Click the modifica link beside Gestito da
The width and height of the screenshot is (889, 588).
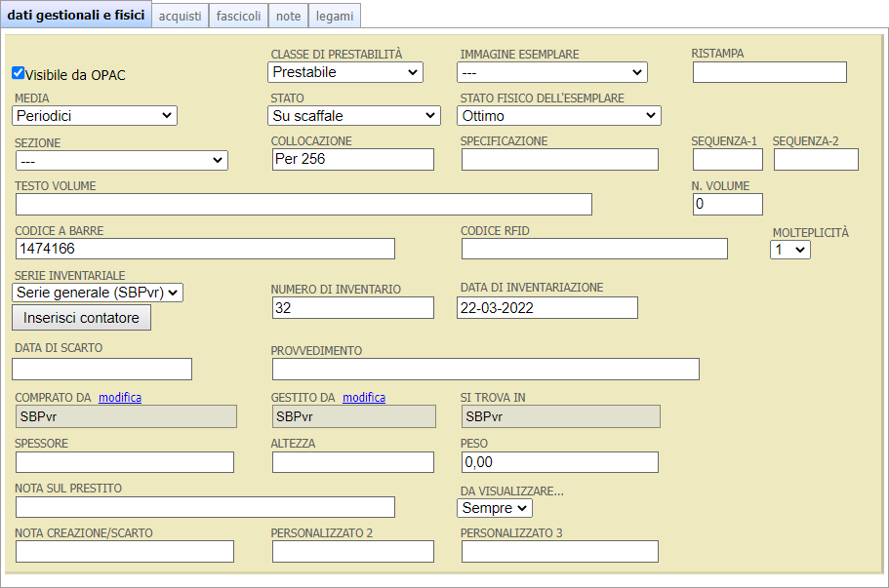click(x=364, y=398)
